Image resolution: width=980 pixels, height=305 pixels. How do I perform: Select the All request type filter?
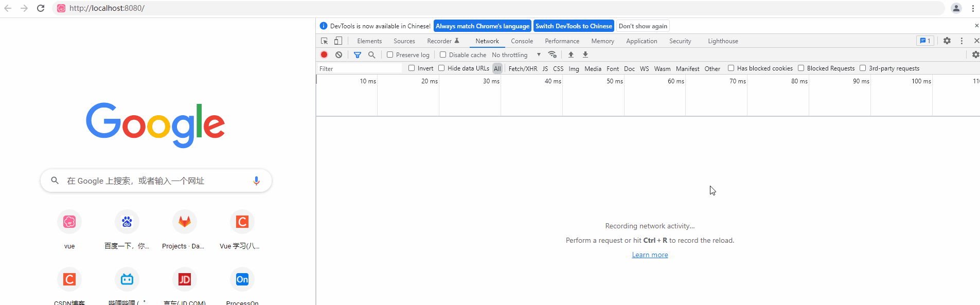497,68
